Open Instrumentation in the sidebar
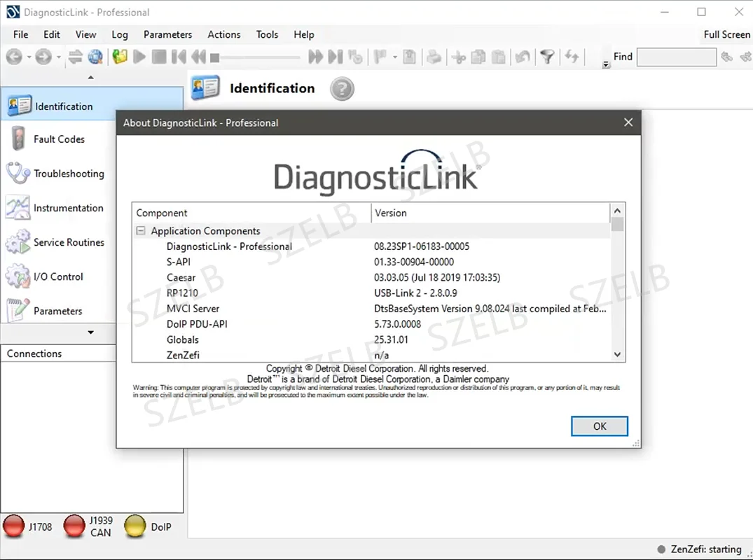753x560 pixels. (x=59, y=208)
